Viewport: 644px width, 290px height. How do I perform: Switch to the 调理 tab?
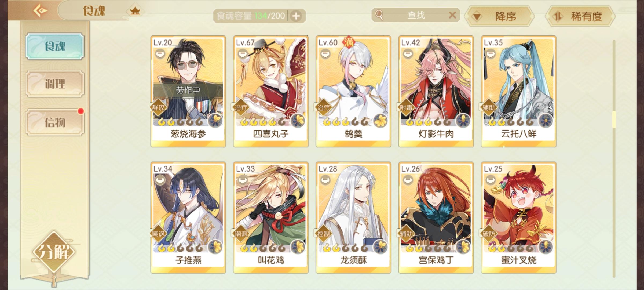coord(55,84)
